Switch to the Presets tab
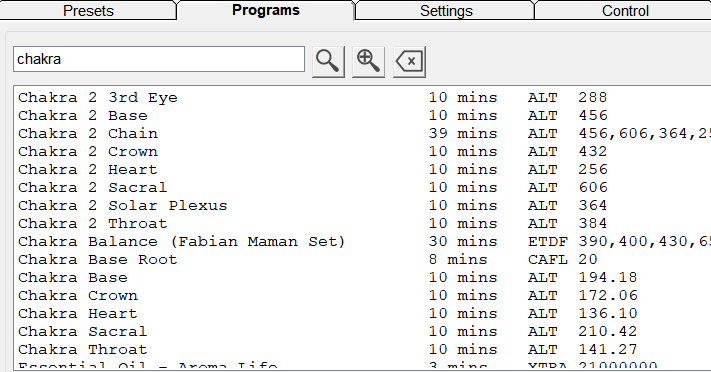 (88, 10)
